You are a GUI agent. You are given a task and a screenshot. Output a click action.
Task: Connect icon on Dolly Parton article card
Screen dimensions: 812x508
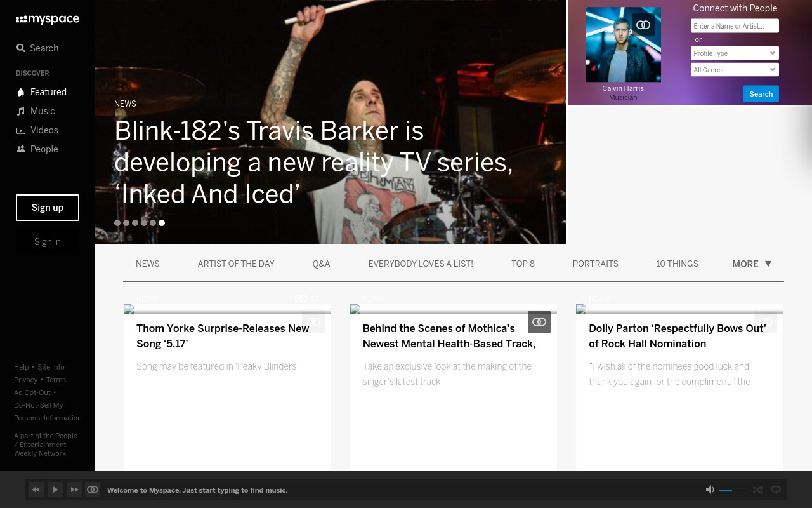point(766,322)
